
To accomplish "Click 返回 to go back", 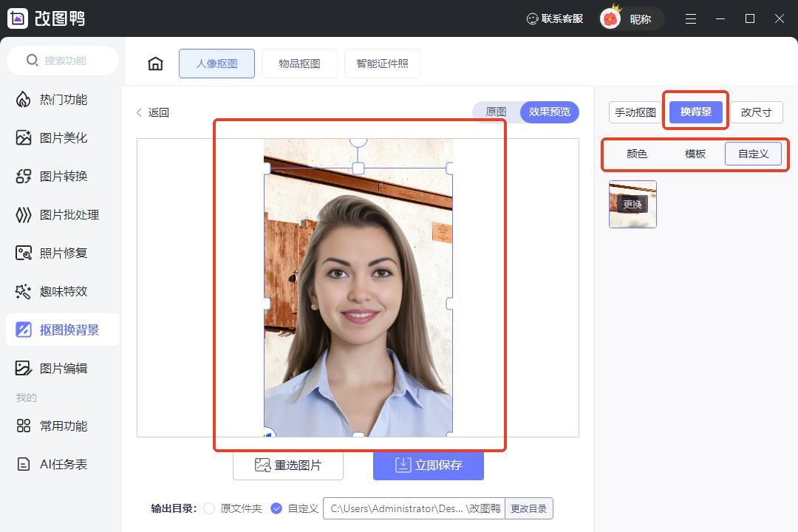I will [153, 112].
